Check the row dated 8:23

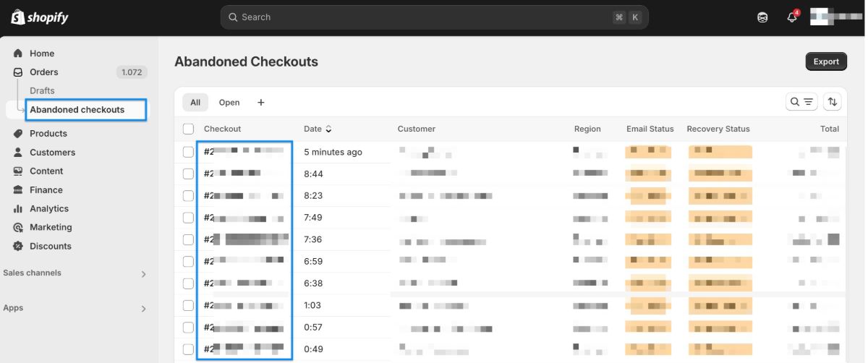pyautogui.click(x=189, y=196)
